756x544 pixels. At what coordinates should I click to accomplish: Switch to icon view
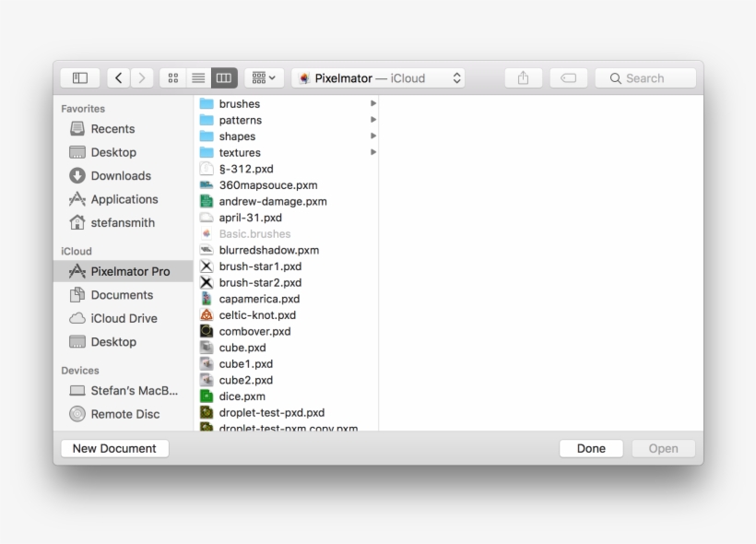pyautogui.click(x=172, y=77)
